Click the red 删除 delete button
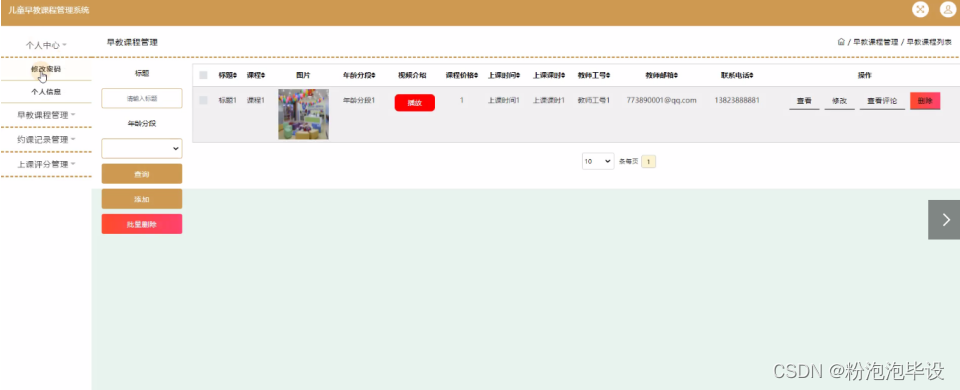The width and height of the screenshot is (960, 390). tap(925, 101)
